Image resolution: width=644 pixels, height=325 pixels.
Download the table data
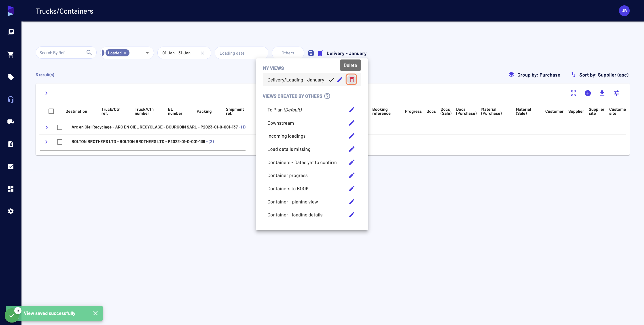[602, 93]
